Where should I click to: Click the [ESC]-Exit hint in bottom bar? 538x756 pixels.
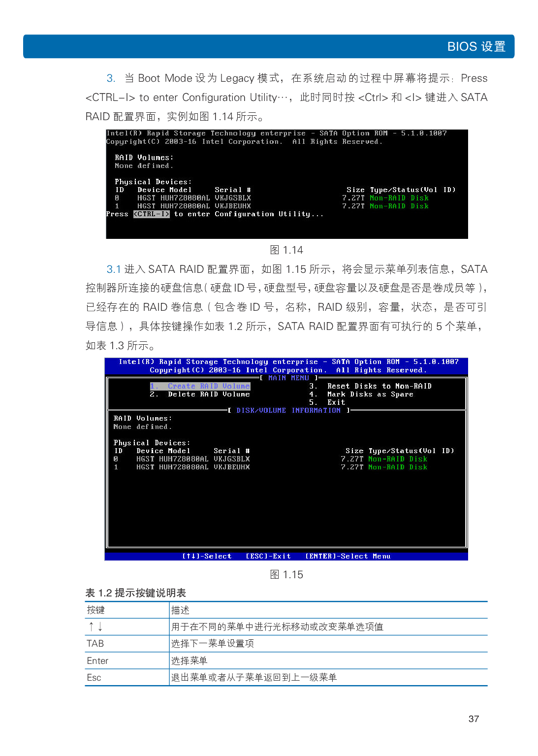tap(268, 556)
